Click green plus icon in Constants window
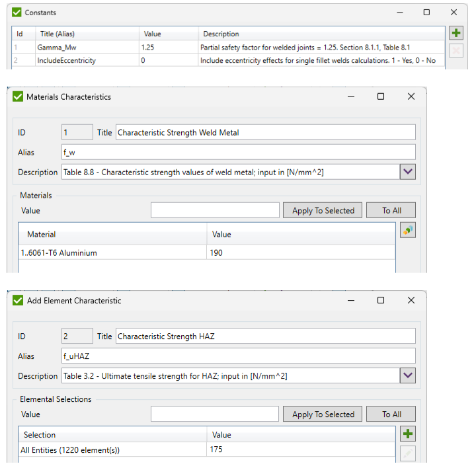The image size is (476, 464). pos(456,33)
